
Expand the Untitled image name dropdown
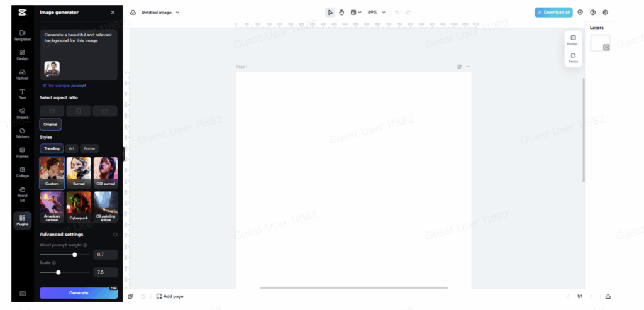(177, 12)
